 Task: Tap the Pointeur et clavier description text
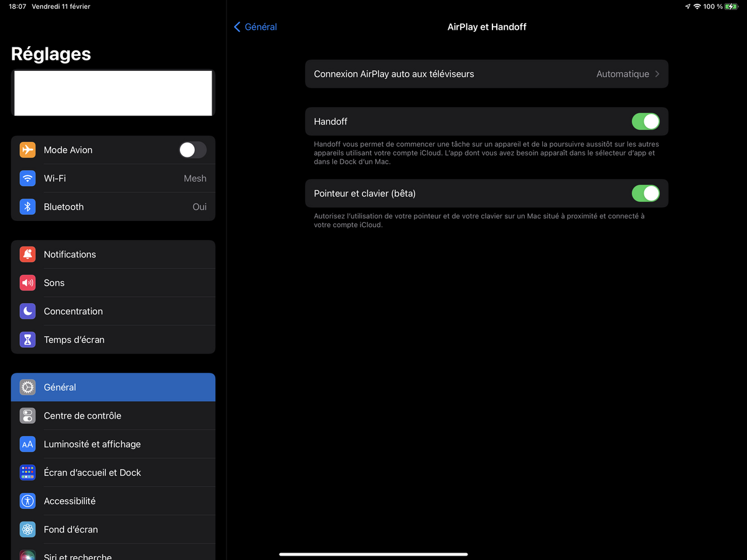pyautogui.click(x=479, y=220)
